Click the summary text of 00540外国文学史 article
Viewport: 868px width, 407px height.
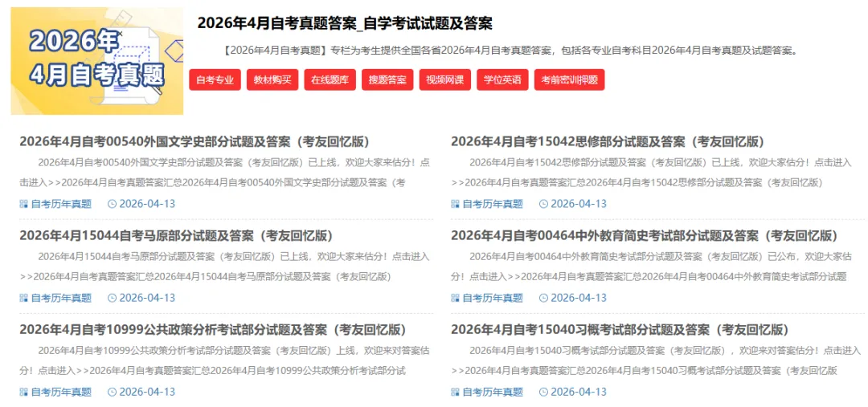(225, 173)
